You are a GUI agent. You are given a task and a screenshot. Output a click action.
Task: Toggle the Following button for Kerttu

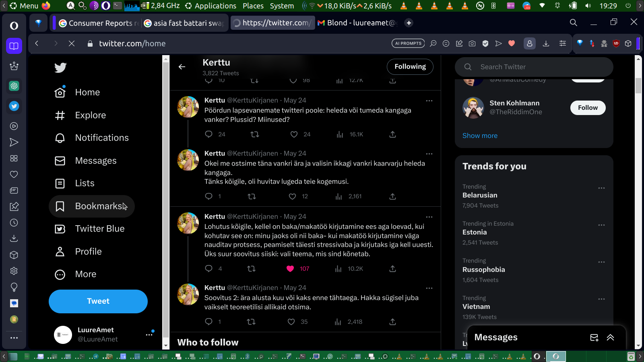[410, 67]
